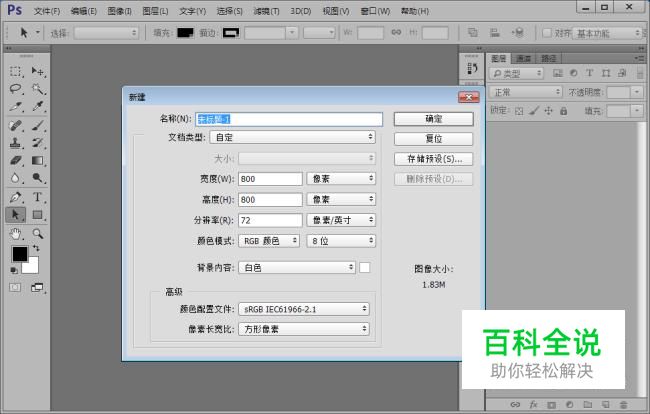Toggle type layer filter icon
This screenshot has height=414, width=650.
click(x=589, y=73)
